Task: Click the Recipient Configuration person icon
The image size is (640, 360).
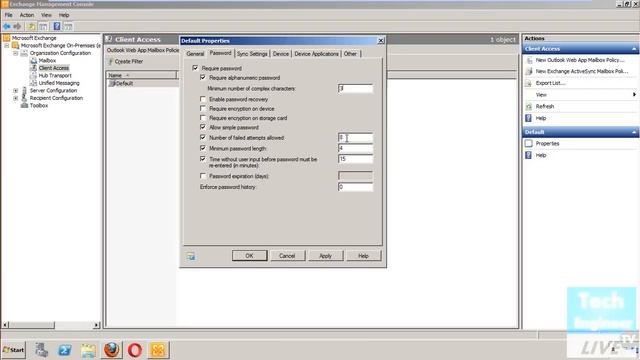Action: point(24,98)
